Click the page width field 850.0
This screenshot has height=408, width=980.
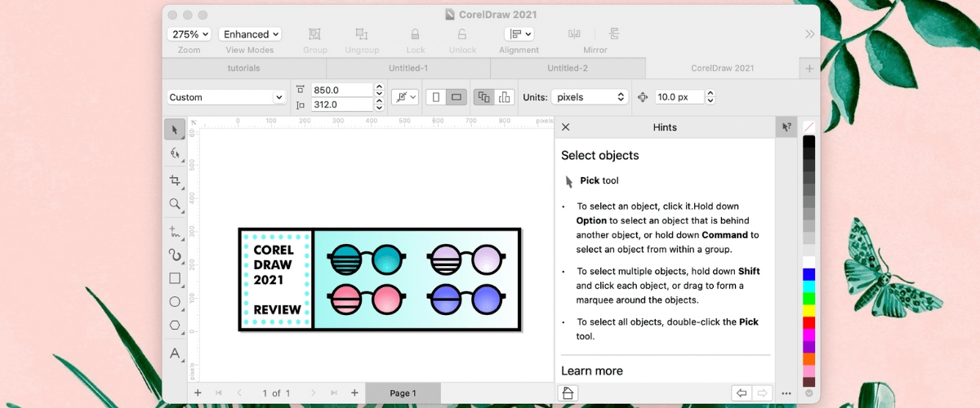point(341,90)
